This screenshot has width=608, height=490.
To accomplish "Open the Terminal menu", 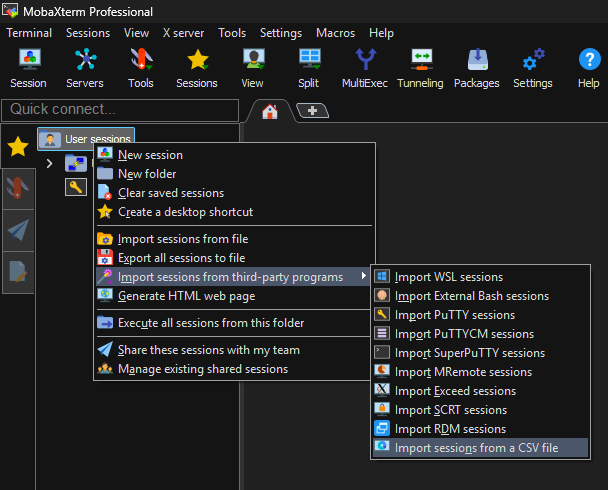I will click(29, 33).
